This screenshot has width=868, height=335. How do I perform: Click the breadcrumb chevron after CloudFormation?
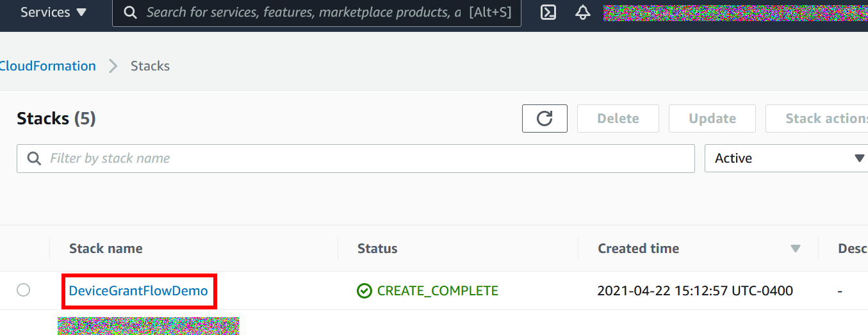point(113,66)
